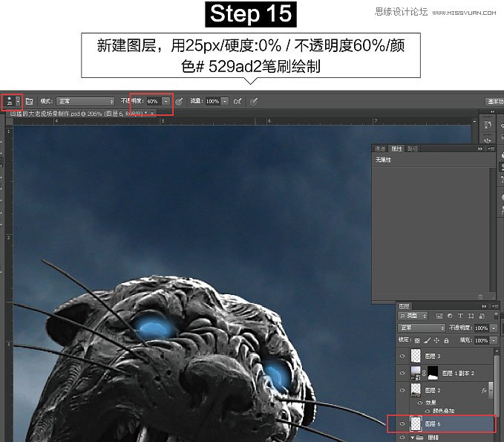Click the 图层 1 副本 2 mask thumbnail

coord(433,373)
